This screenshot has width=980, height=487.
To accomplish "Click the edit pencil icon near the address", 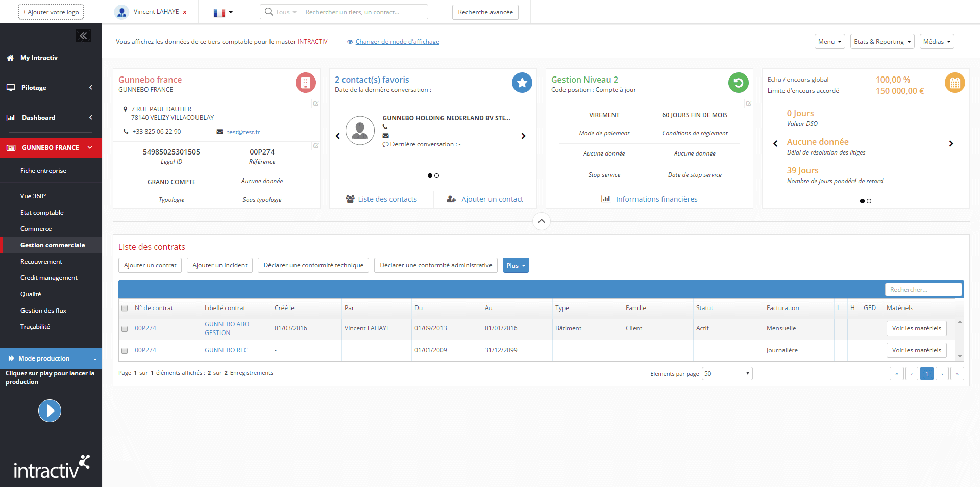I will 316,104.
